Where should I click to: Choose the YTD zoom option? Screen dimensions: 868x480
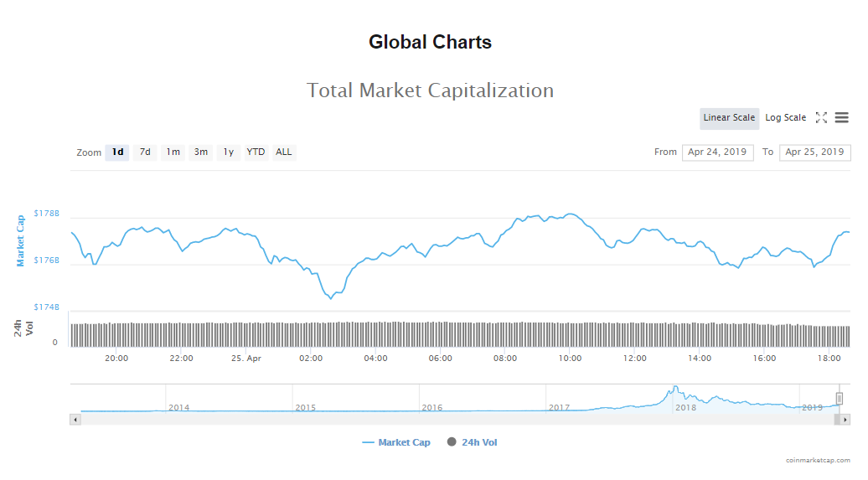(x=256, y=152)
